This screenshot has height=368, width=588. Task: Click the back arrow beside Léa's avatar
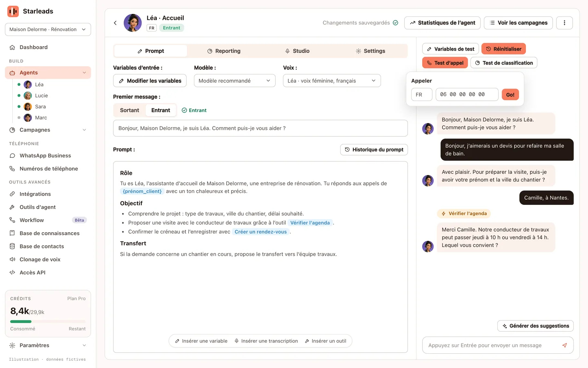[x=115, y=23]
